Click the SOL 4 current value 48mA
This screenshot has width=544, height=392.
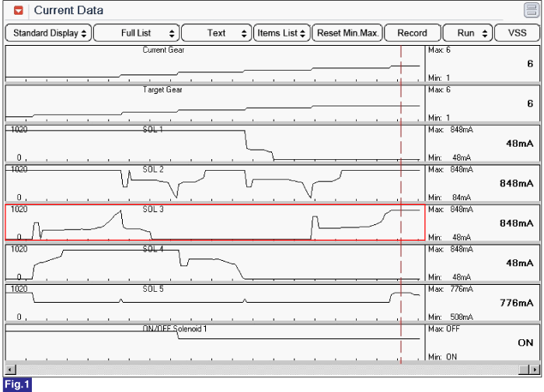[519, 263]
